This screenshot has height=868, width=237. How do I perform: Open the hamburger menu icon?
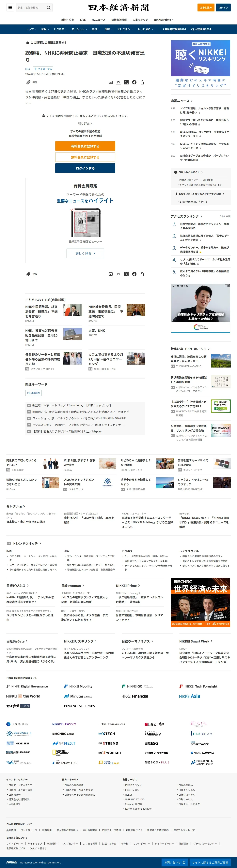click(x=10, y=7)
